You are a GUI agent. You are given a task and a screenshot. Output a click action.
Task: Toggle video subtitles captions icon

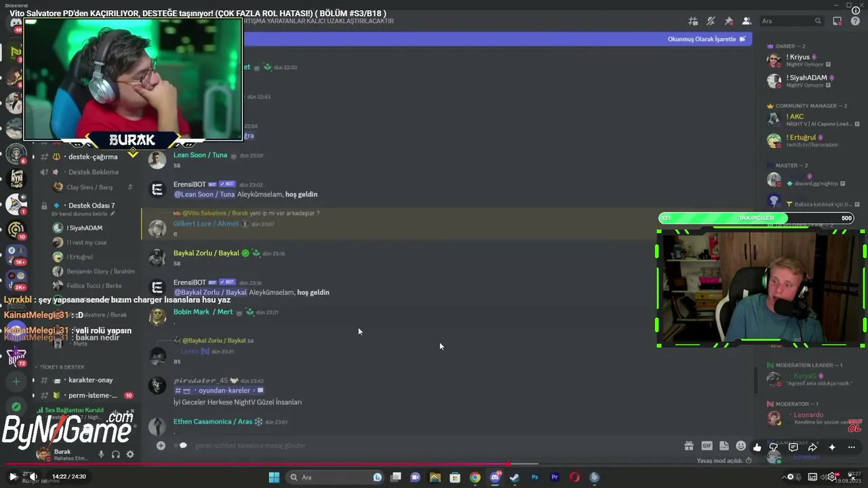(812, 476)
